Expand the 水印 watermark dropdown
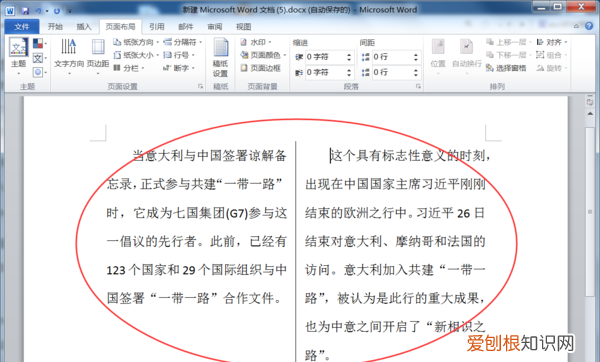The height and width of the screenshot is (362, 600). pyautogui.click(x=256, y=42)
